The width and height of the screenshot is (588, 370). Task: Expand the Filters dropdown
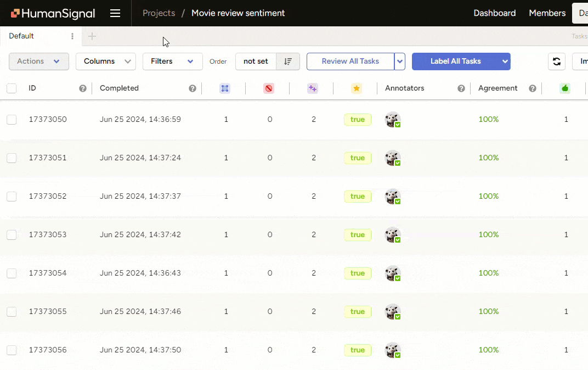(172, 61)
